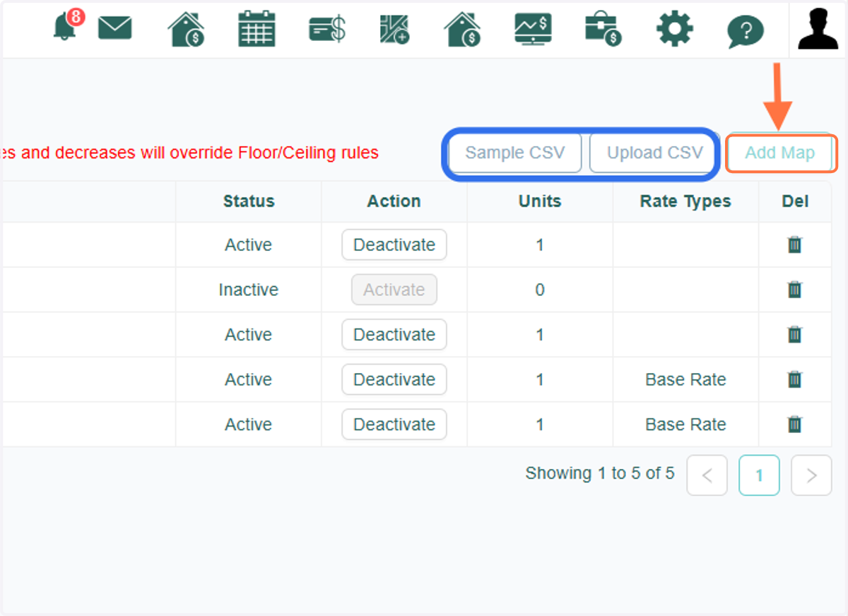
Task: Click the Rate Types column header
Action: tap(685, 201)
